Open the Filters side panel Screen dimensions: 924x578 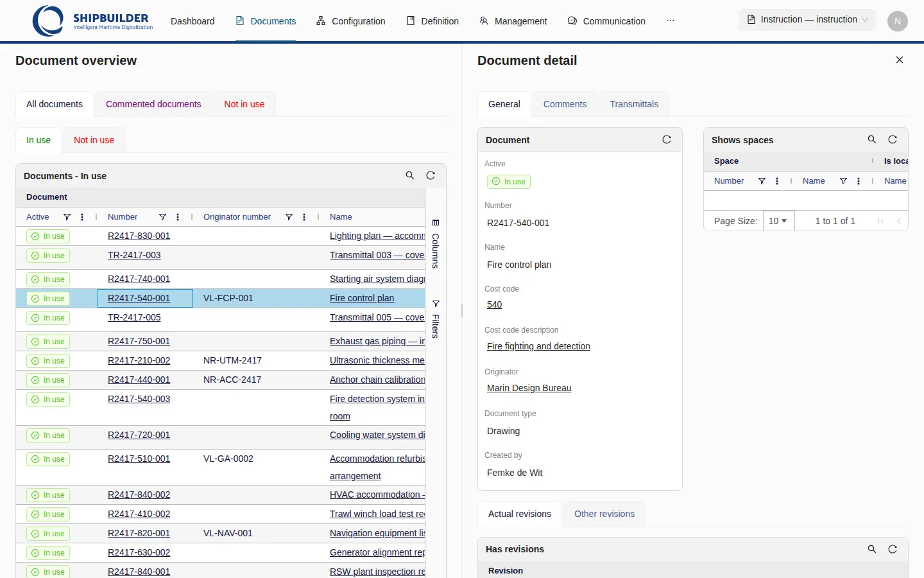(436, 319)
